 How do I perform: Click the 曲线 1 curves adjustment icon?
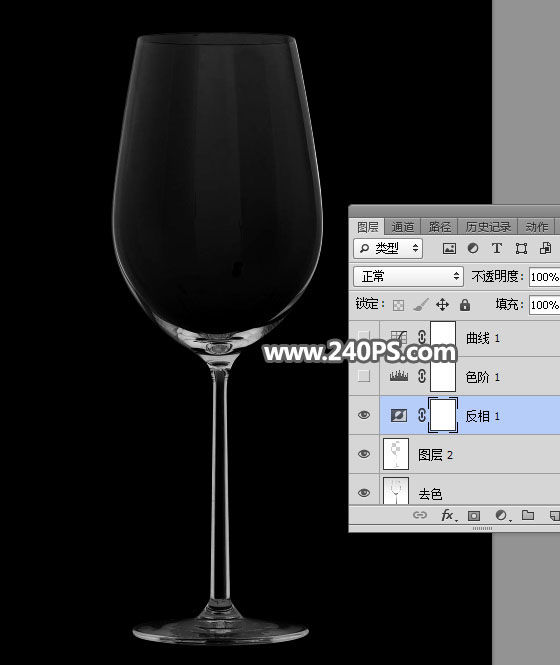pos(399,337)
